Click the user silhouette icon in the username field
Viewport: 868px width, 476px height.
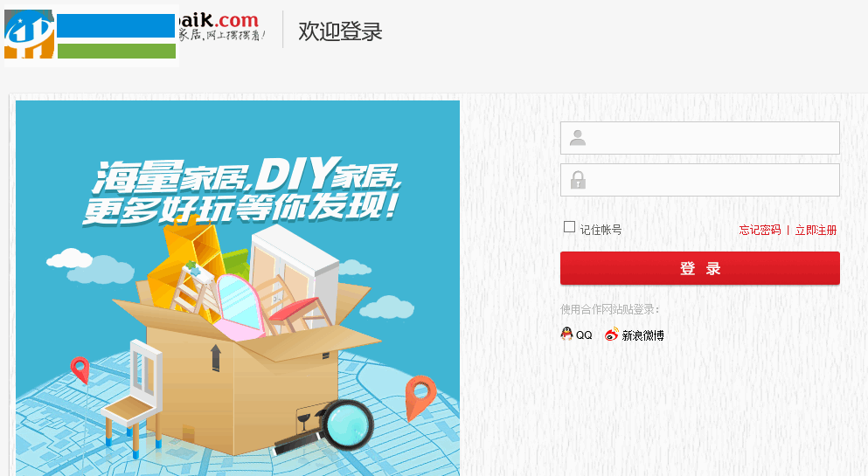click(x=578, y=138)
